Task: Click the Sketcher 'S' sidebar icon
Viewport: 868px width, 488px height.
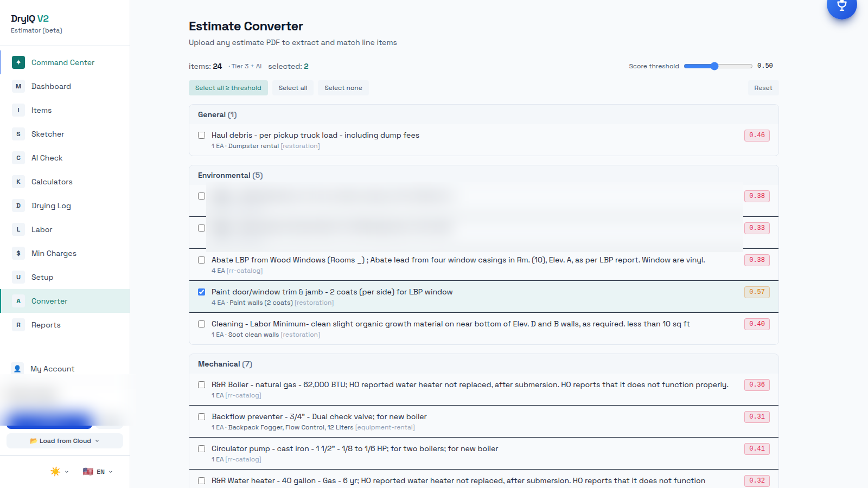Action: (18, 134)
